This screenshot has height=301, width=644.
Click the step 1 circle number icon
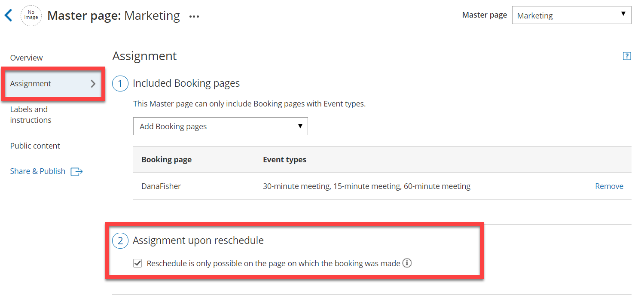[120, 84]
